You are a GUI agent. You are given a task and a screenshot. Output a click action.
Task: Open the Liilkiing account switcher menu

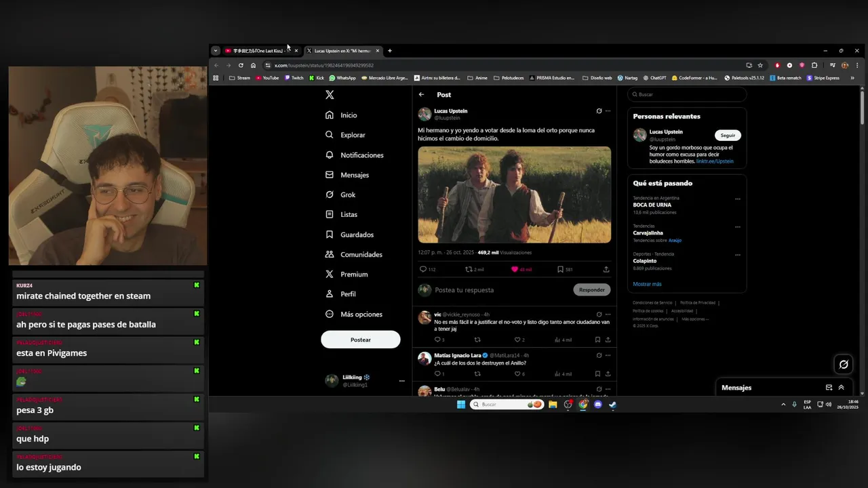(365, 381)
